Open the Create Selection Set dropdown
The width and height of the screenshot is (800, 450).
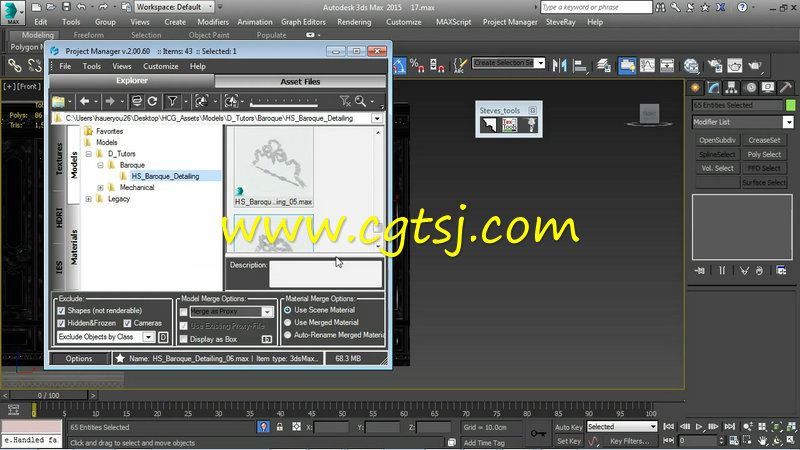click(540, 63)
